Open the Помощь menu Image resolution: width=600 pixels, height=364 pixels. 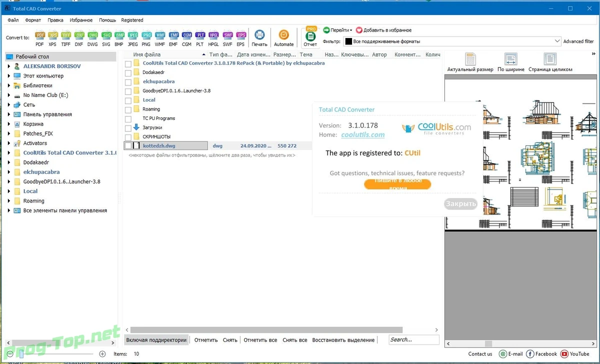[x=107, y=20]
